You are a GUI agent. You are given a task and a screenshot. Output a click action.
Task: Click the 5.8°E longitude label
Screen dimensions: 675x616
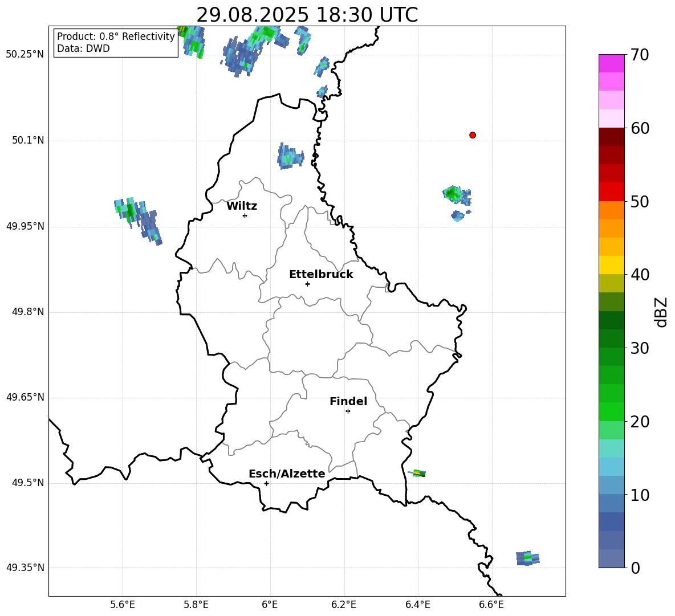196,605
